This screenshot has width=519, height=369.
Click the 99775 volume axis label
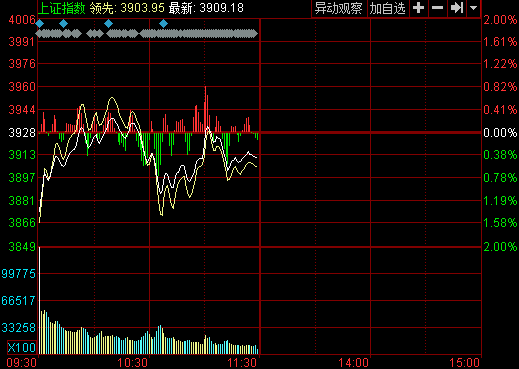18,274
